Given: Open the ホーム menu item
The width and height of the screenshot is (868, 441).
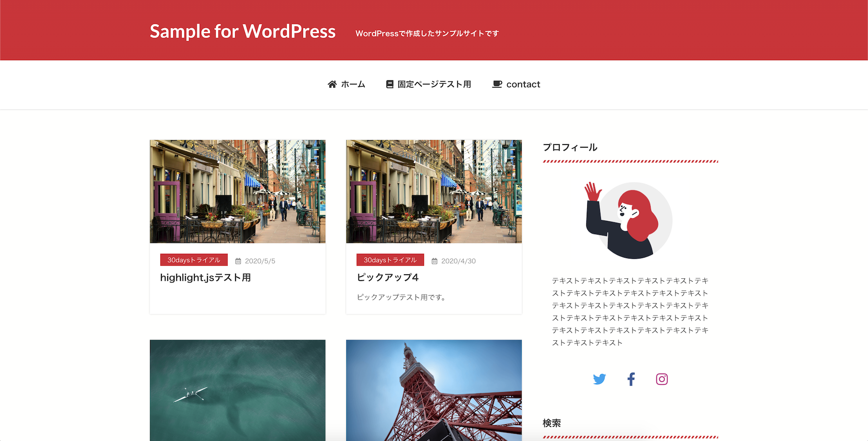Looking at the screenshot, I should [x=353, y=84].
